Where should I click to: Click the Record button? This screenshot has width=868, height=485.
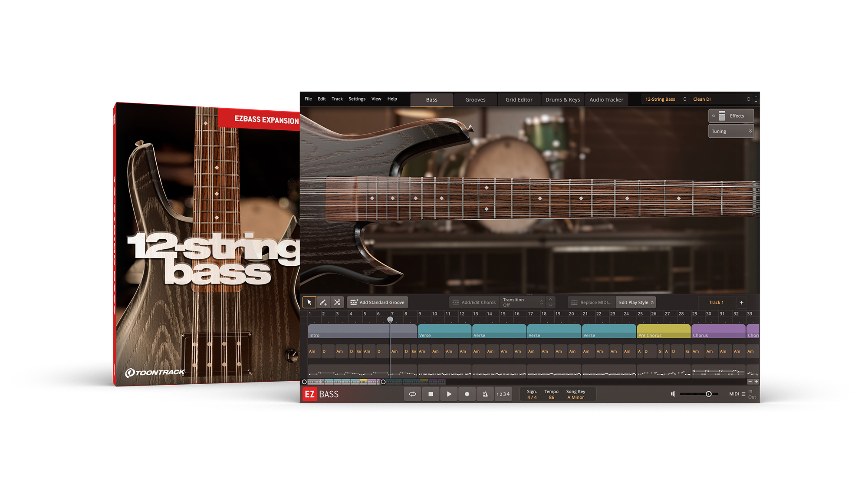[467, 394]
